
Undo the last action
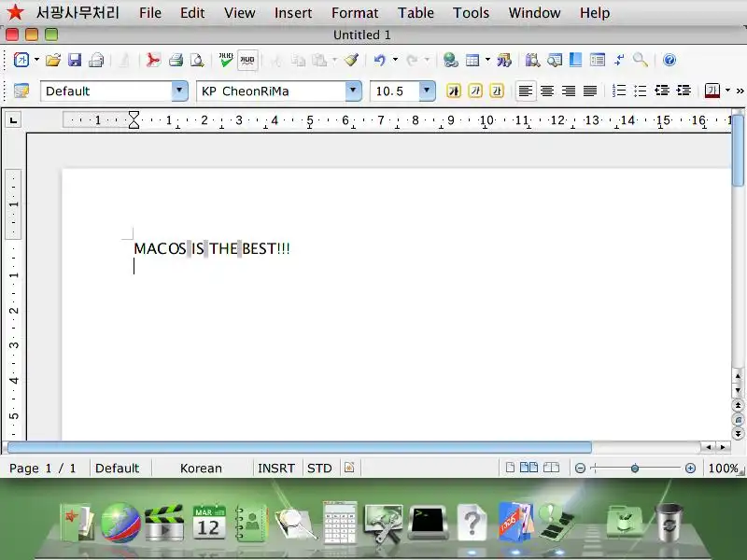point(380,60)
